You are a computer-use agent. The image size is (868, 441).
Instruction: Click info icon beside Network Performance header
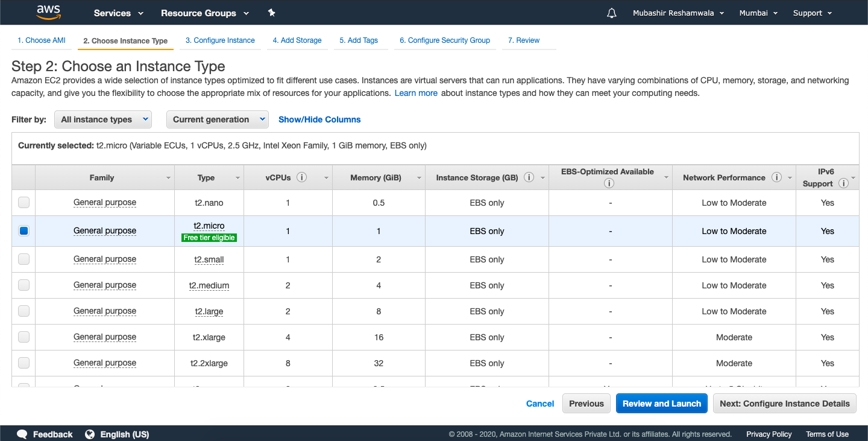coord(776,177)
